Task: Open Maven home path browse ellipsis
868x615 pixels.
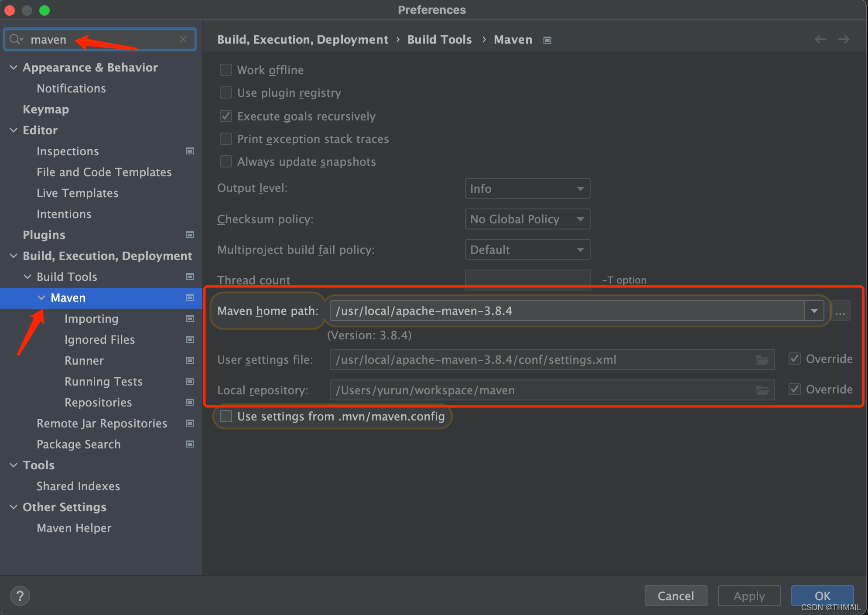Action: pos(840,311)
